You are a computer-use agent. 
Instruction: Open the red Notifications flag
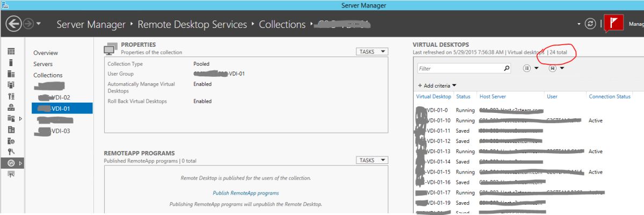[x=613, y=24]
